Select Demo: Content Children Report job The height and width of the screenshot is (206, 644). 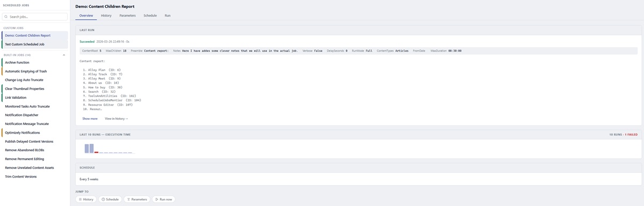coord(35,35)
